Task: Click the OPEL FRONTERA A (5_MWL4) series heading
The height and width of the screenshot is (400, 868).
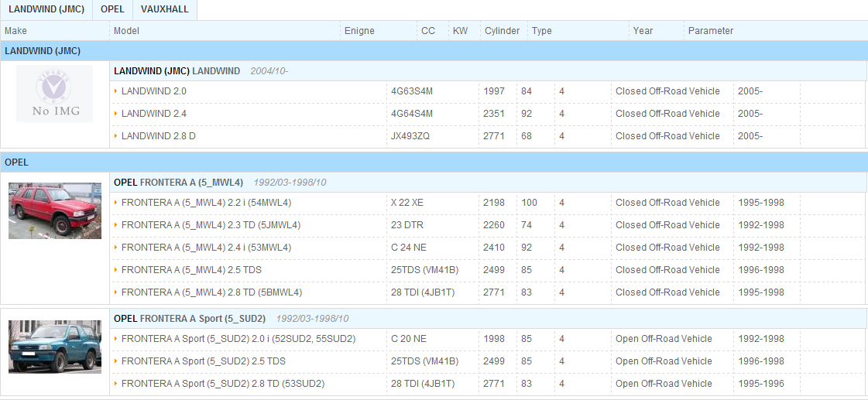Action: click(178, 182)
